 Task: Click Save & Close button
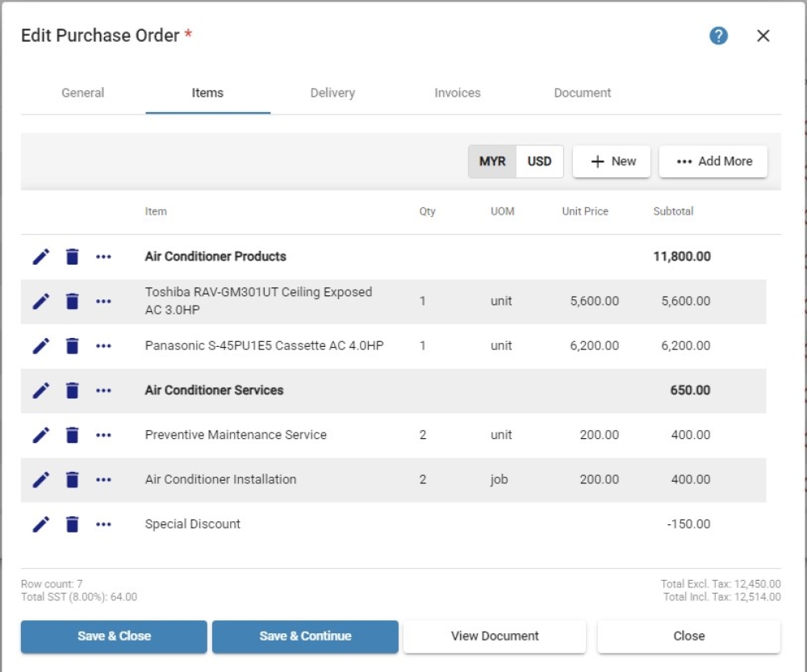pyautogui.click(x=115, y=637)
